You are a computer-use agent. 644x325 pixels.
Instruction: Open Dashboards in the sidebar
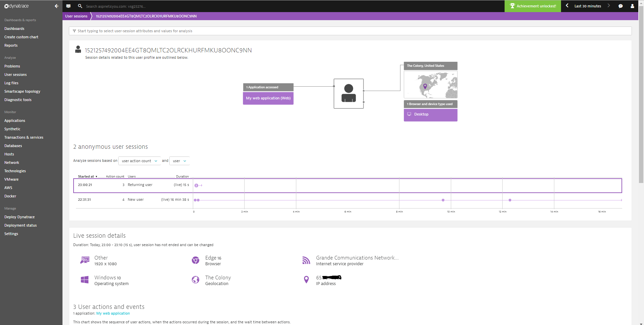[14, 29]
